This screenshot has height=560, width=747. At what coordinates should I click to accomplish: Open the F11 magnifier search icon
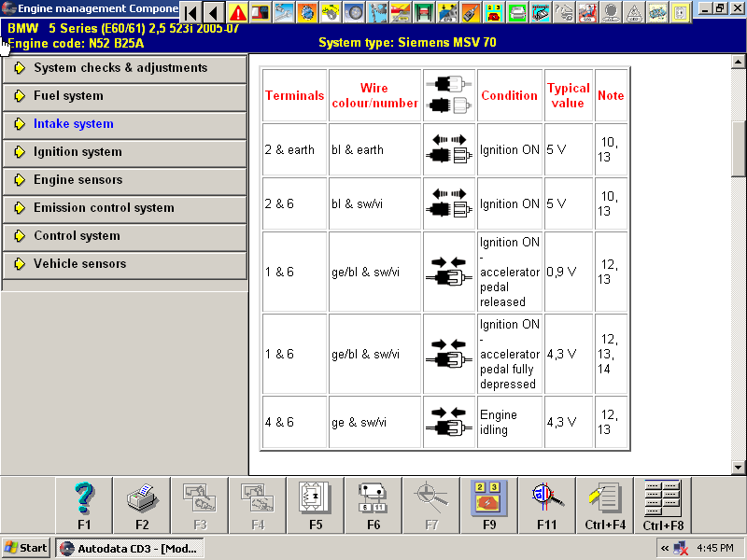pos(547,505)
